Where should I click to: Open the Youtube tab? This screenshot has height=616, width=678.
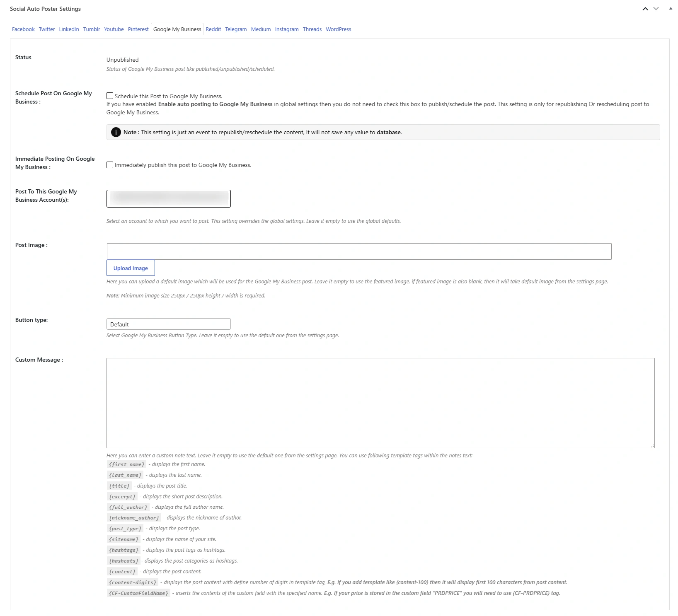pos(114,29)
